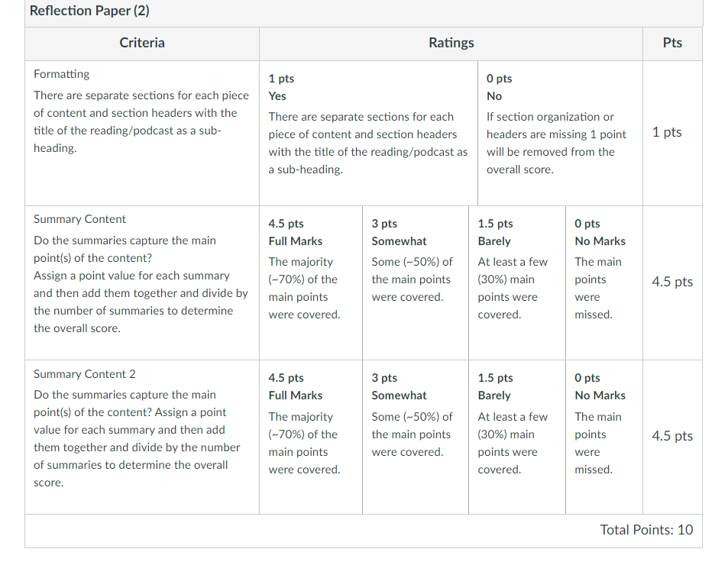The width and height of the screenshot is (728, 565).
Task: Choose Summary Content 3 pts Somewhat rating
Action: pos(415,283)
